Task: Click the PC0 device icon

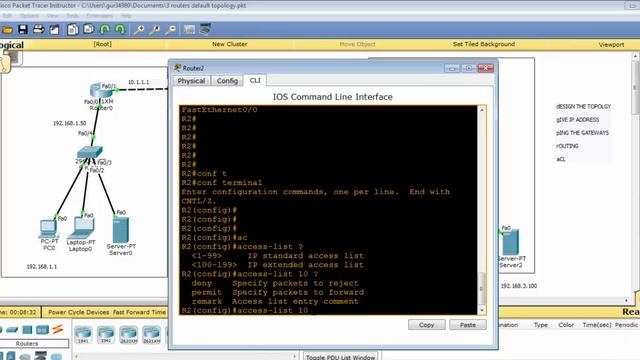Action: 49,229
